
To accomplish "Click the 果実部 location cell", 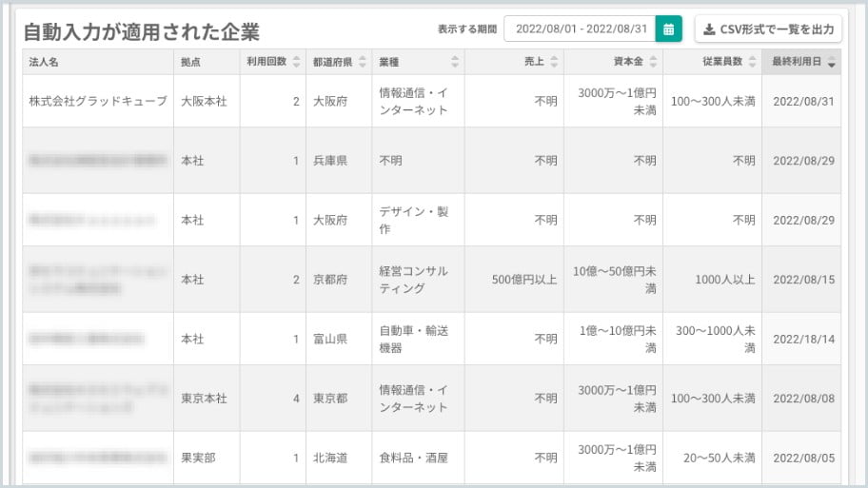I will (198, 458).
